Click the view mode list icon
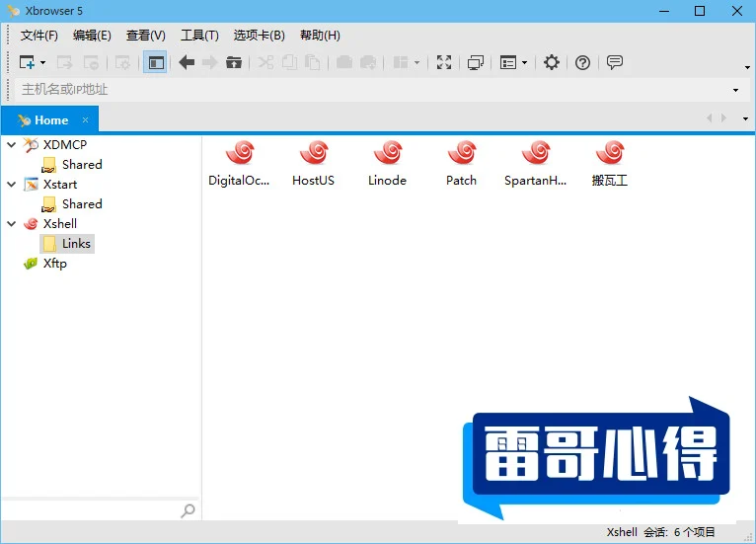Viewport: 756px width, 544px height. [x=508, y=63]
